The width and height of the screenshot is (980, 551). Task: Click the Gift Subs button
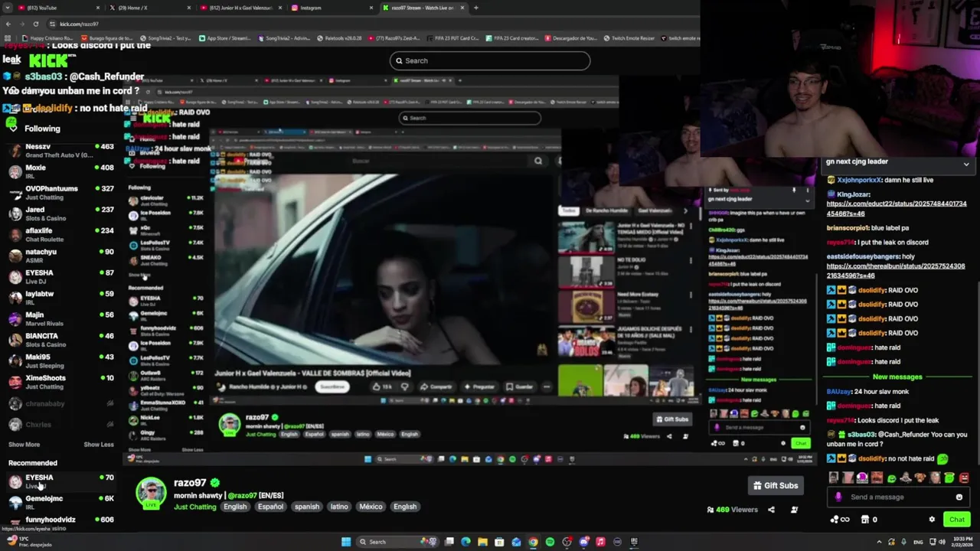775,485
